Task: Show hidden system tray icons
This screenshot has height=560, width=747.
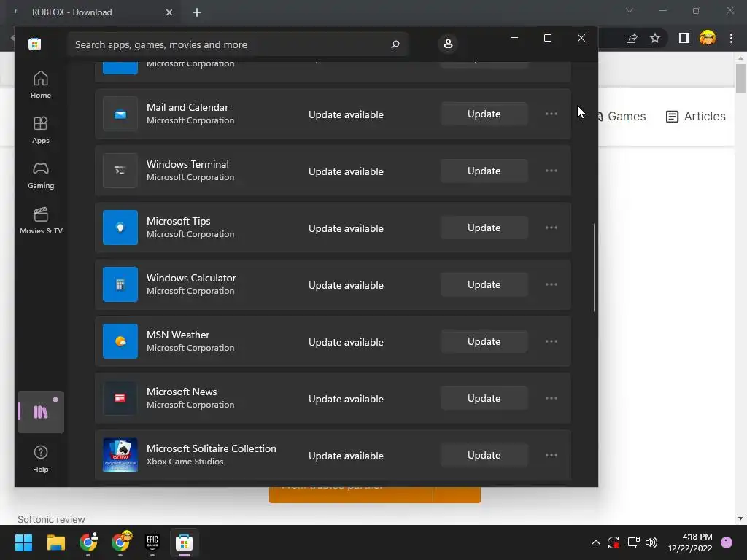Action: pyautogui.click(x=595, y=542)
